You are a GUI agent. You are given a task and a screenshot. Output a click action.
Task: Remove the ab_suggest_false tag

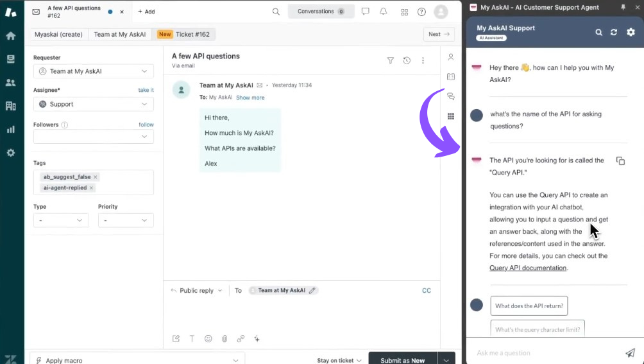[96, 177]
